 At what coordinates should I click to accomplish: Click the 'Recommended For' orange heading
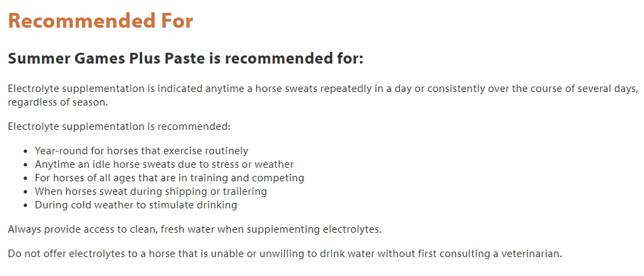click(100, 21)
